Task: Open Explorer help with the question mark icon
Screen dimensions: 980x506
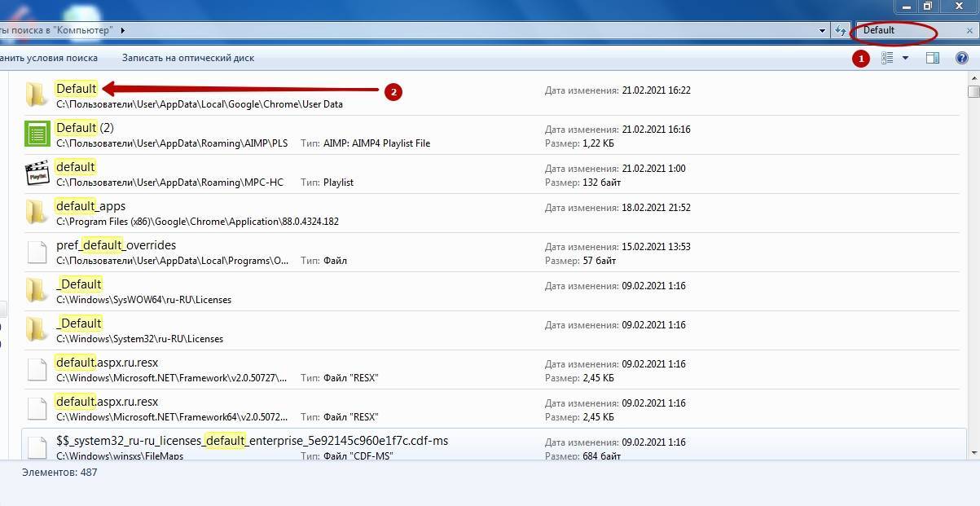Action: (961, 58)
